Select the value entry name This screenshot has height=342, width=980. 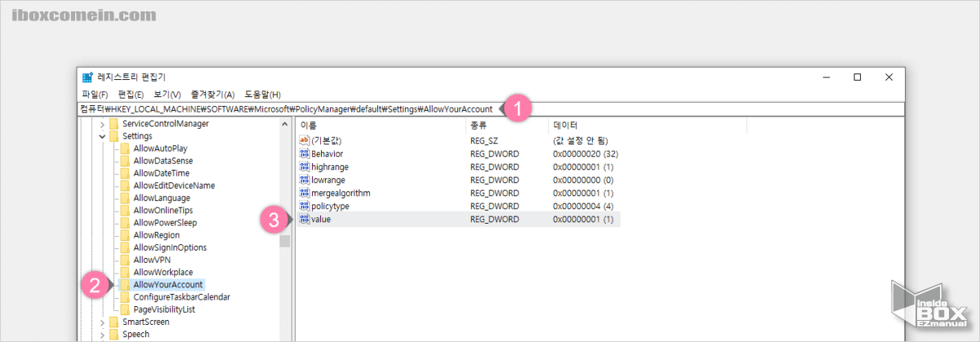(322, 219)
